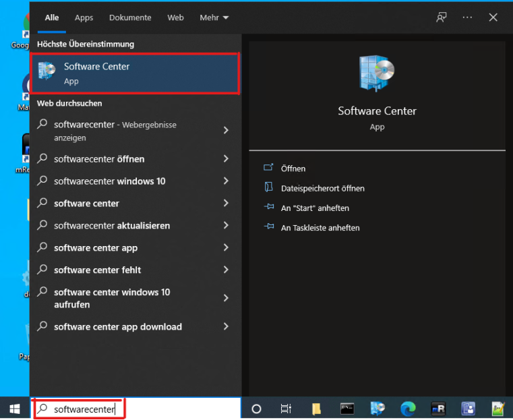Switch to the Apps search tab
The width and height of the screenshot is (513, 420).
coord(84,18)
